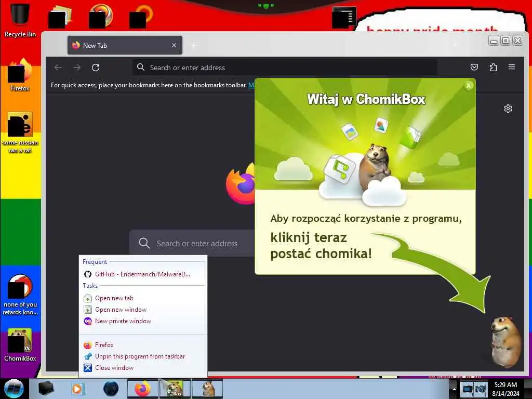Screen dimensions: 532x399
Task: Click the New Tab page search box
Action: coord(193,243)
